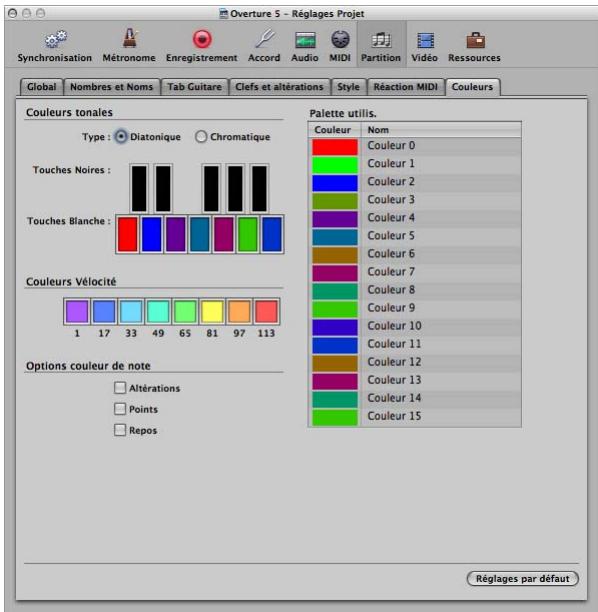Image resolution: width=598 pixels, height=612 pixels.
Task: Click the Nom column header
Action: coord(441,130)
